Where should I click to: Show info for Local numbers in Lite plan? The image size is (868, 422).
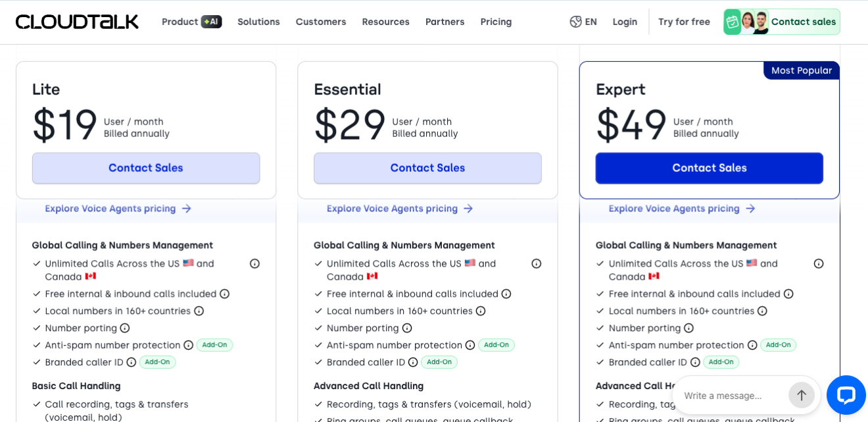pyautogui.click(x=199, y=311)
